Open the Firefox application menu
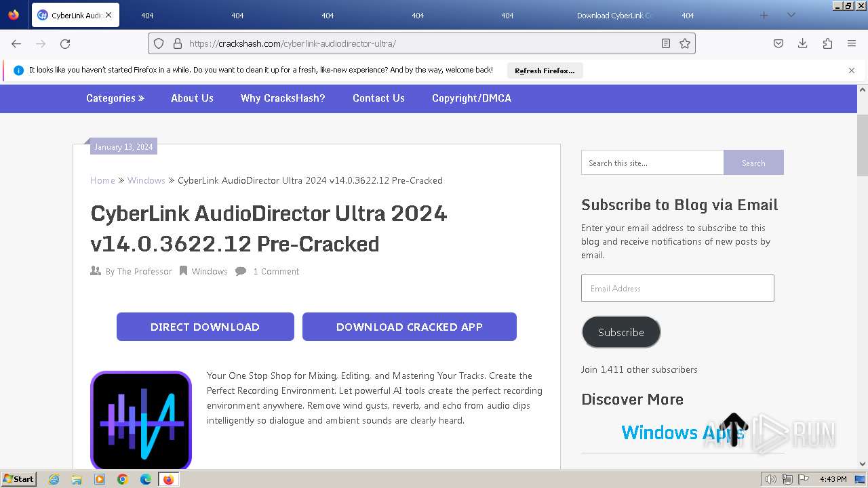The width and height of the screenshot is (868, 488). pyautogui.click(x=852, y=43)
